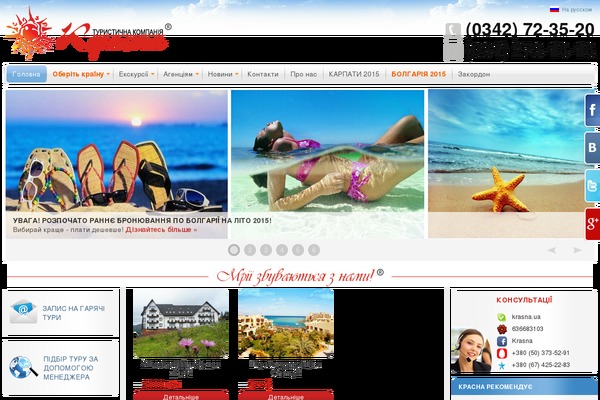Open the seaside resort thumbnail

[x=286, y=323]
